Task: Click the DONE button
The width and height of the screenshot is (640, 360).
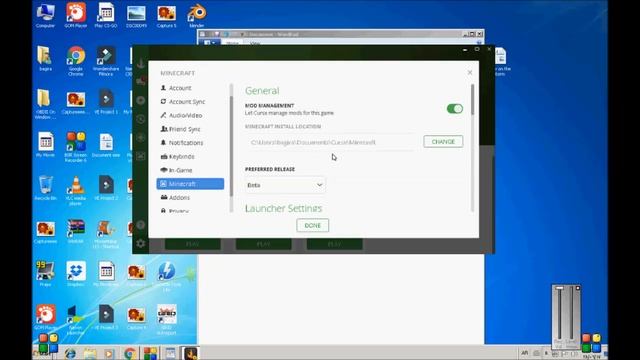Action: coord(313,225)
